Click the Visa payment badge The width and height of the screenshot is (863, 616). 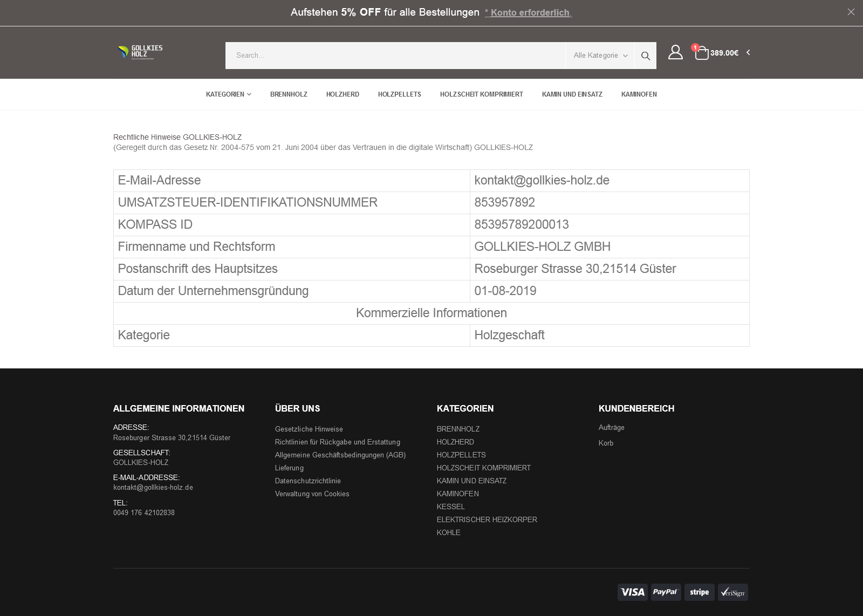pyautogui.click(x=633, y=592)
